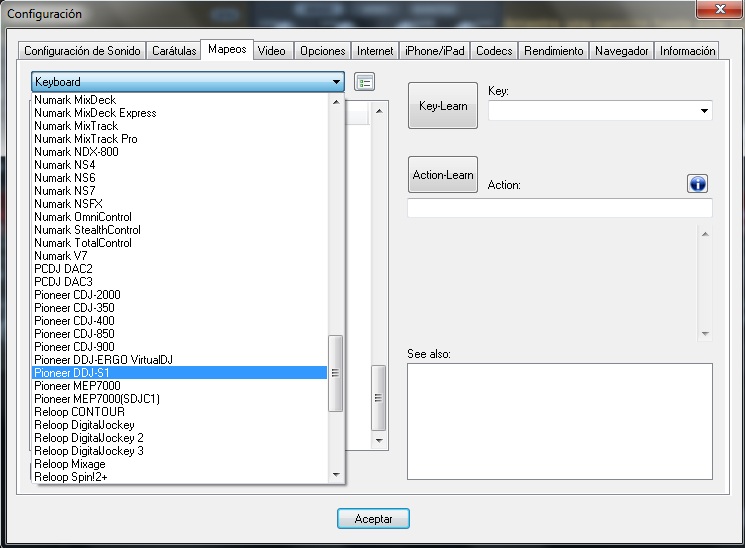
Task: Click dropdown list scrollbar up arrow
Action: click(336, 102)
